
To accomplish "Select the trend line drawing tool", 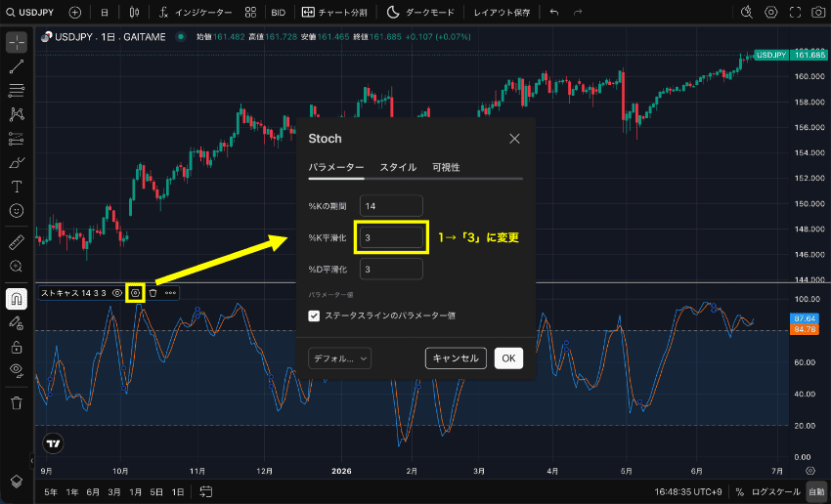I will [x=17, y=66].
